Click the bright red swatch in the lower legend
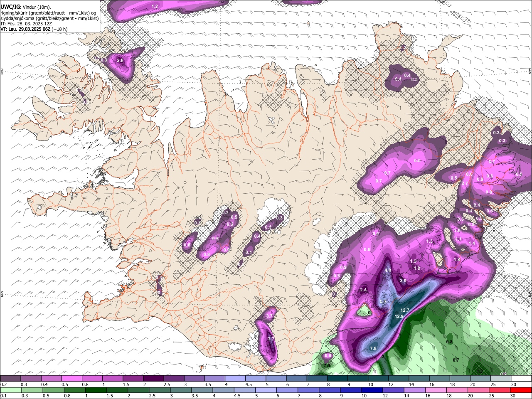This screenshot has width=532, height=399. 522,390
